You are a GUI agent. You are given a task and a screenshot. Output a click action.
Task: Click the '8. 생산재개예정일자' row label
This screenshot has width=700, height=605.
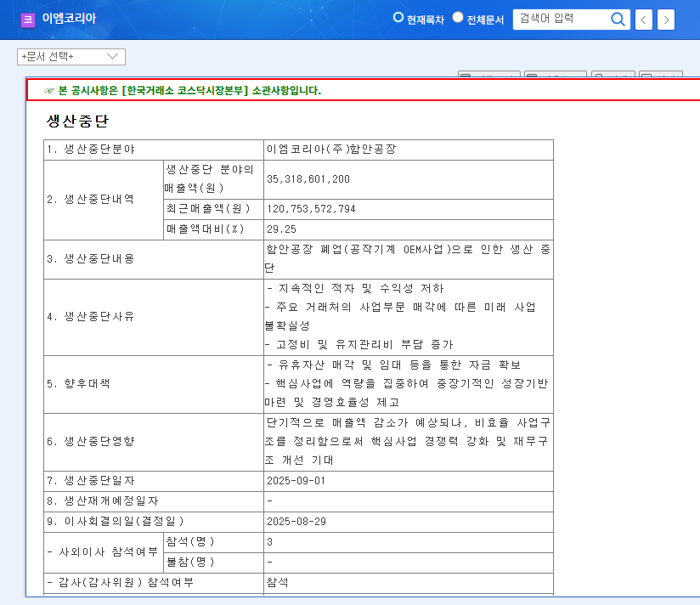tap(103, 501)
